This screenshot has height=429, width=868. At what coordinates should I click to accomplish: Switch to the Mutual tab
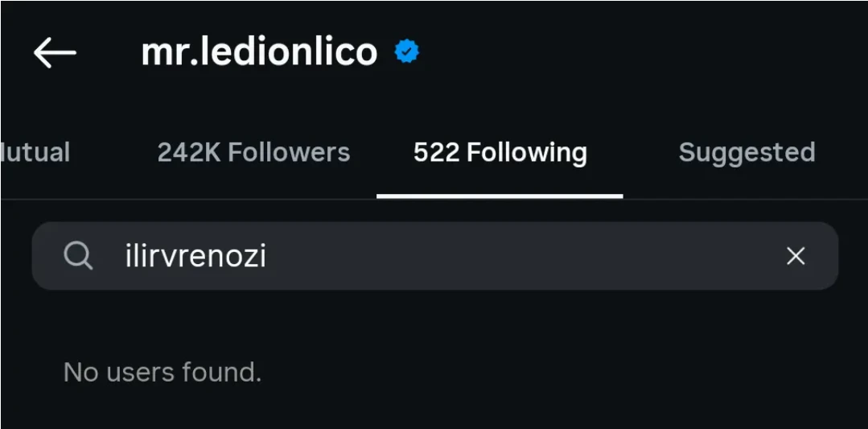coord(35,152)
